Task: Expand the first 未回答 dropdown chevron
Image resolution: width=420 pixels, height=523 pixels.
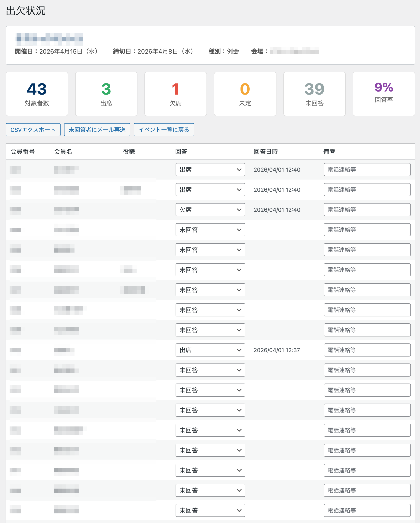Action: pyautogui.click(x=239, y=230)
